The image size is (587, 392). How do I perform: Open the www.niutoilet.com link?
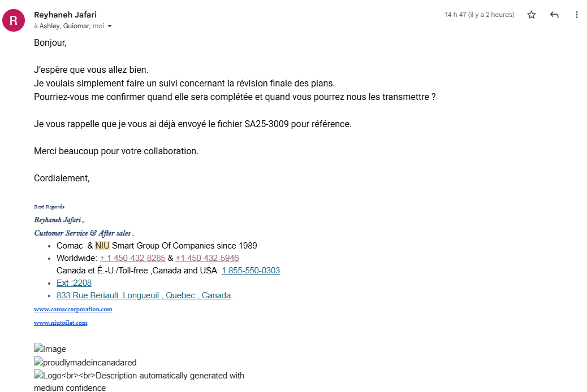click(61, 323)
